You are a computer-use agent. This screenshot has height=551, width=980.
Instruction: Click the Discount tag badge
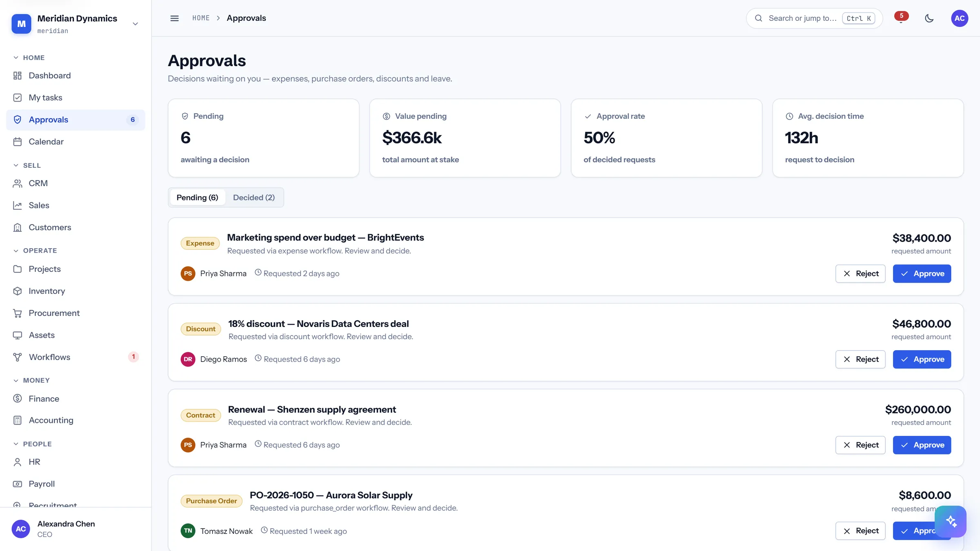[200, 329]
